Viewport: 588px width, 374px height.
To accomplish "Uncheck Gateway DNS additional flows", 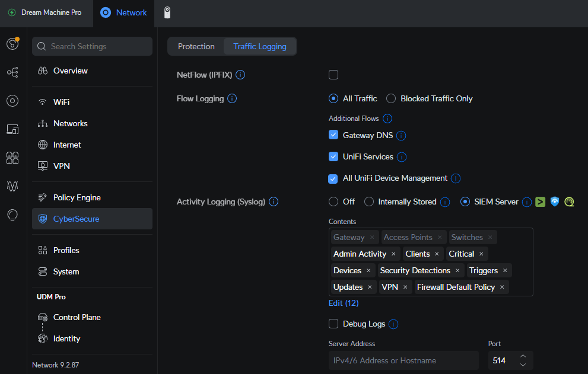I will (x=333, y=135).
